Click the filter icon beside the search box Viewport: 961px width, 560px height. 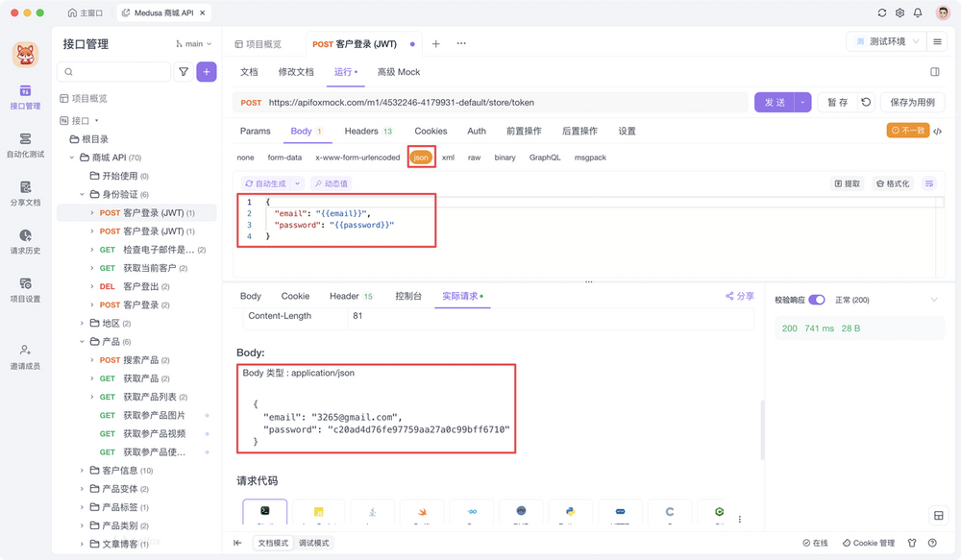click(184, 72)
